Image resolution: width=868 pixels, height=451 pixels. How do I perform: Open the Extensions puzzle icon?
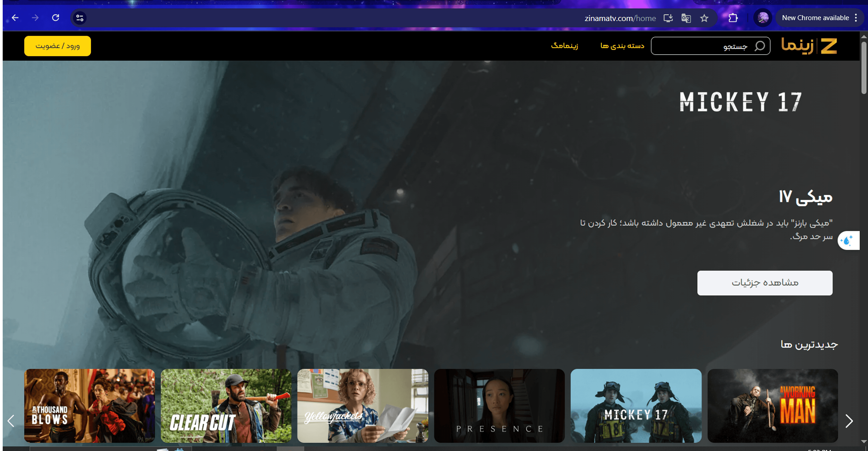(733, 18)
